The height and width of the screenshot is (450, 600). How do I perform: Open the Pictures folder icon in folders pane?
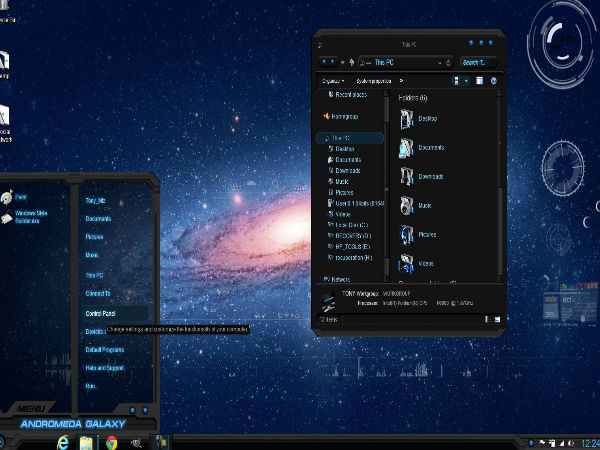[x=406, y=235]
